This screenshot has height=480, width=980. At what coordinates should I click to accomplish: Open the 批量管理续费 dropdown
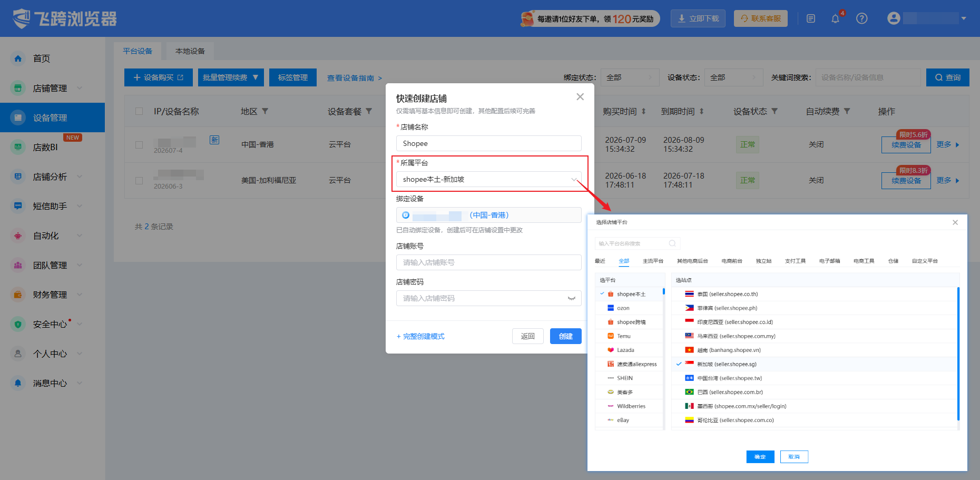pos(231,77)
